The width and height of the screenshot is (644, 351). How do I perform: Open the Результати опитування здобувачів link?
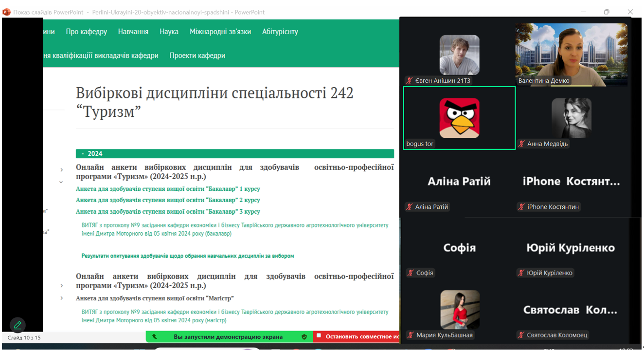[188, 256]
